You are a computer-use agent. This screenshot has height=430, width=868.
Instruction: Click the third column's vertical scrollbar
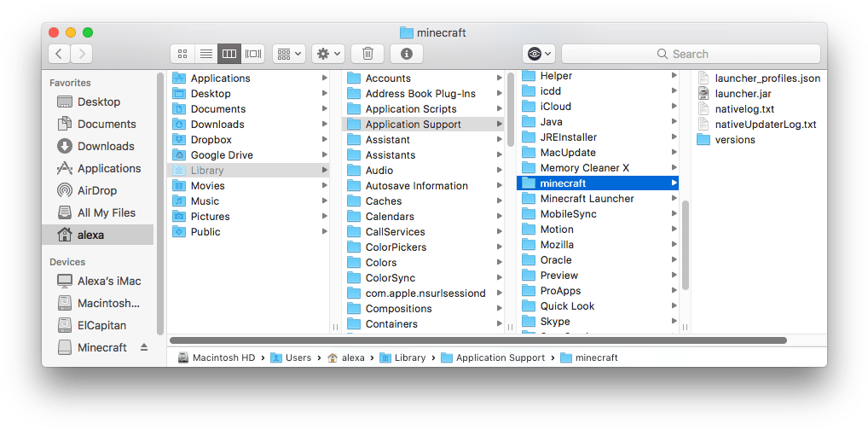[x=686, y=245]
